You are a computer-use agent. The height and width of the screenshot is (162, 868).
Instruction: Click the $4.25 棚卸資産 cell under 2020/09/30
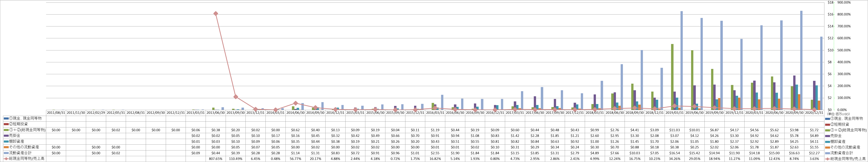point(794,141)
